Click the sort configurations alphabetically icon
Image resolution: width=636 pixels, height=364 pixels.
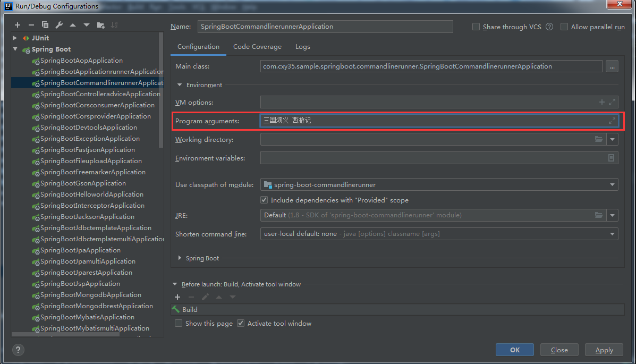coord(114,25)
